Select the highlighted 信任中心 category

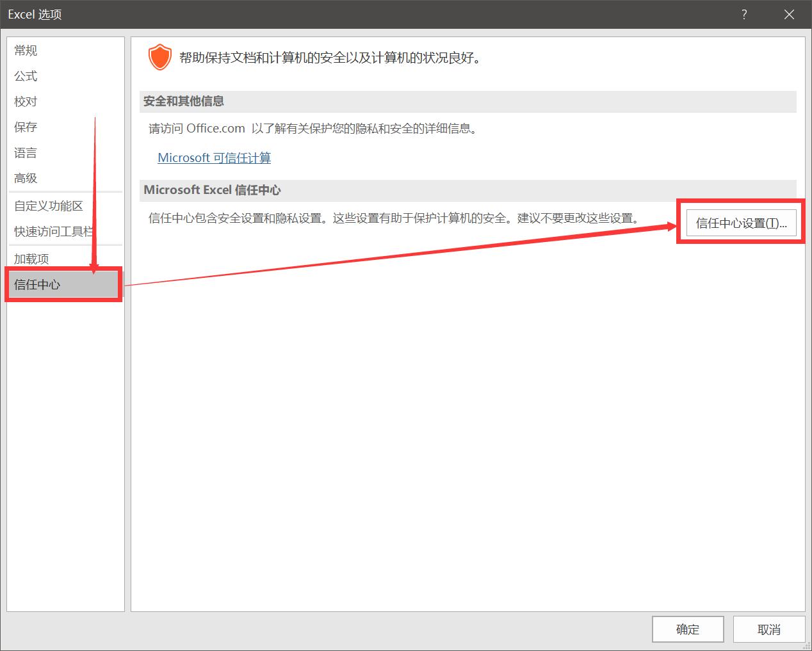coord(37,285)
